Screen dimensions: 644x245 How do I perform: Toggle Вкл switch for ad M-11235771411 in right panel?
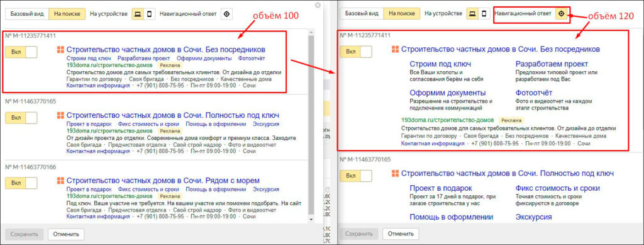point(356,52)
